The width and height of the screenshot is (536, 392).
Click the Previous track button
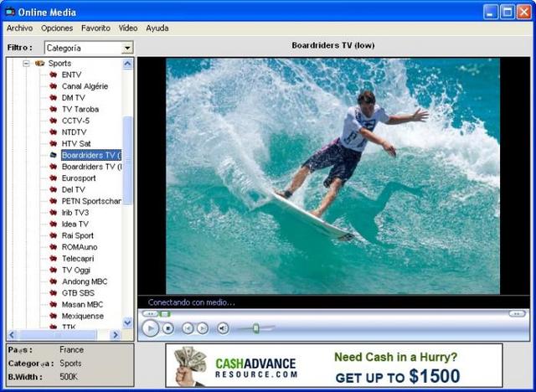(x=188, y=328)
